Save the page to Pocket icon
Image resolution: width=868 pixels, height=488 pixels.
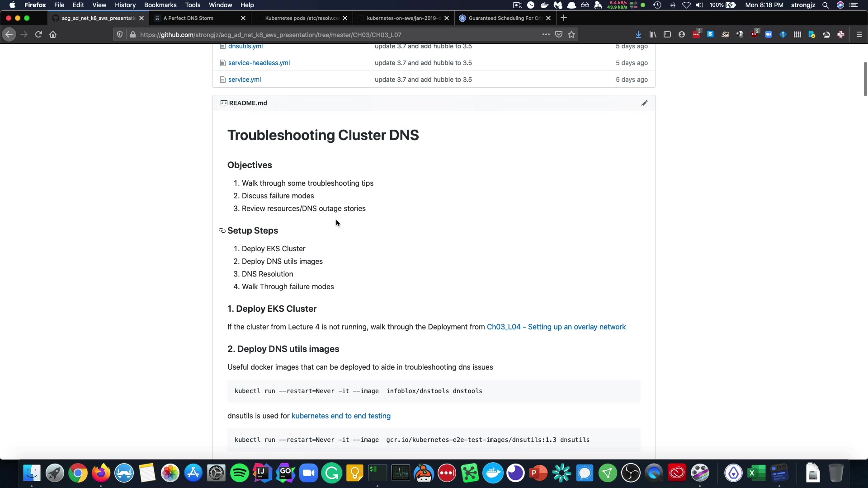pos(559,35)
